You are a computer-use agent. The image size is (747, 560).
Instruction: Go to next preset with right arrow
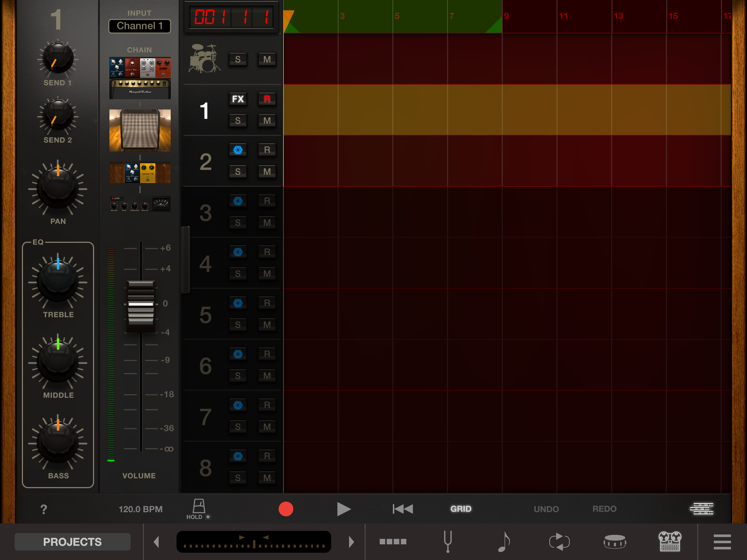click(351, 542)
